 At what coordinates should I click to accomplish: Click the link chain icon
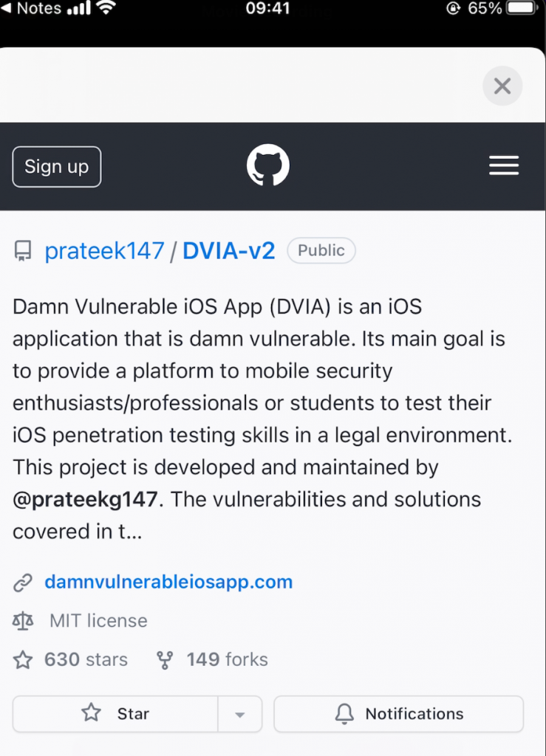pyautogui.click(x=23, y=583)
